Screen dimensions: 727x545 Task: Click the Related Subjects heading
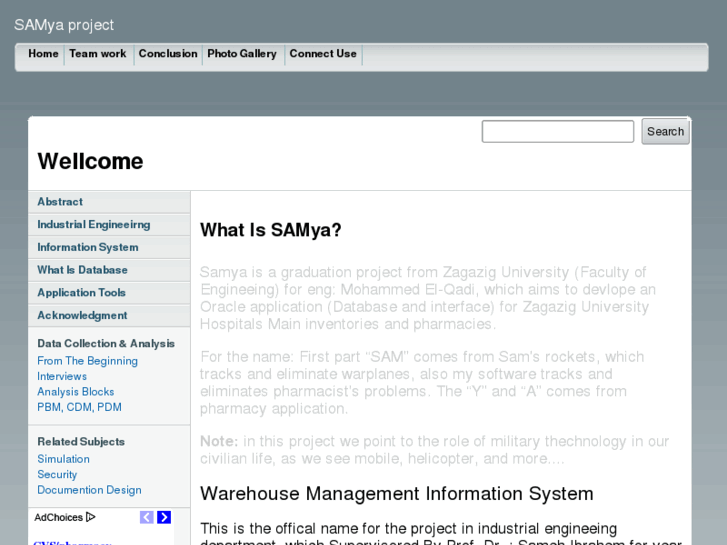[x=81, y=442]
